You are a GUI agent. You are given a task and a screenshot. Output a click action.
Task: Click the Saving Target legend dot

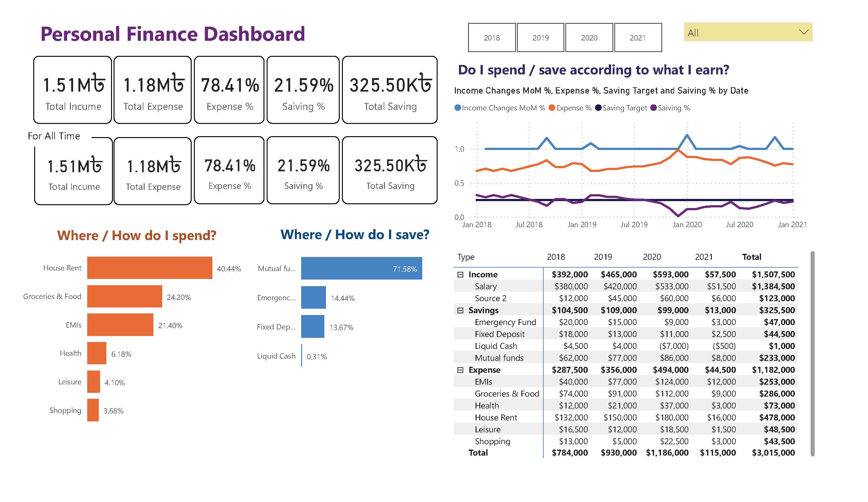point(598,108)
